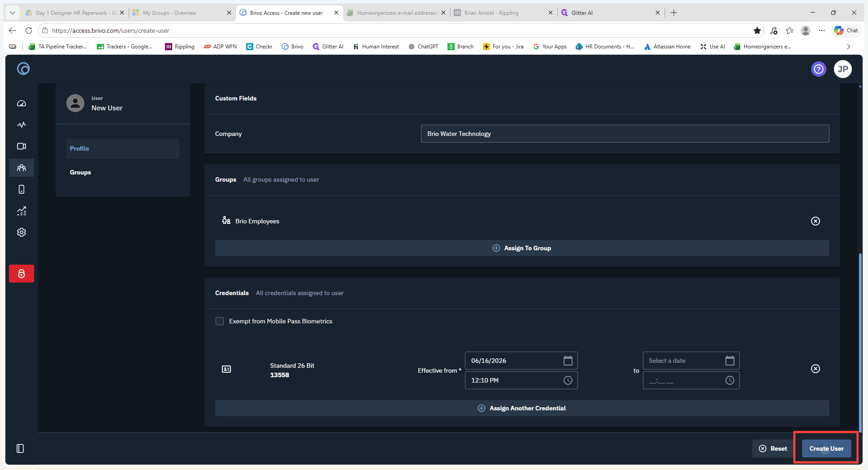Click the Create User button

[x=826, y=448]
